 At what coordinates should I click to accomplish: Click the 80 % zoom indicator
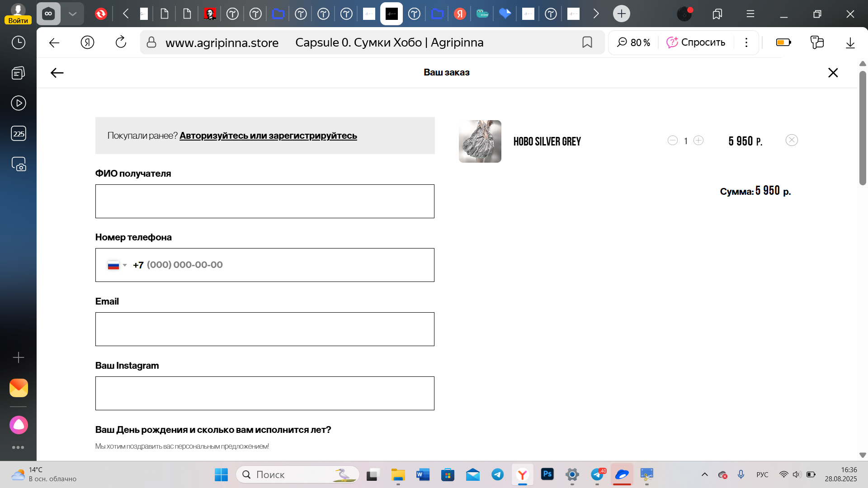pos(634,42)
